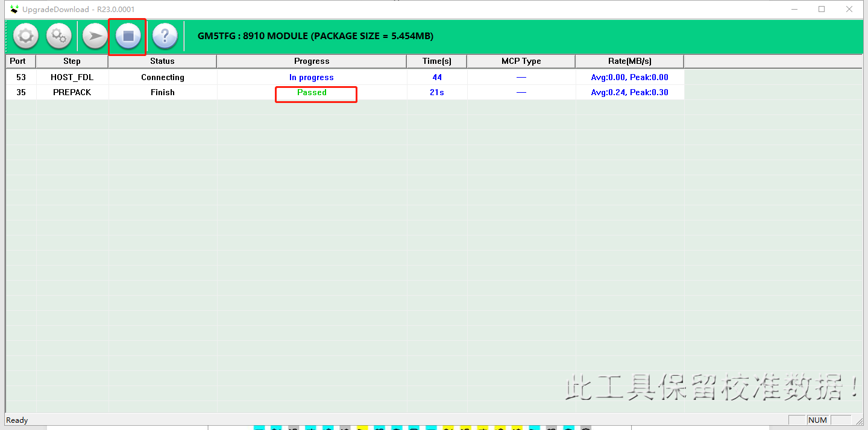Click the Connecting status cell
Screen dimensions: 868x430
(x=163, y=77)
